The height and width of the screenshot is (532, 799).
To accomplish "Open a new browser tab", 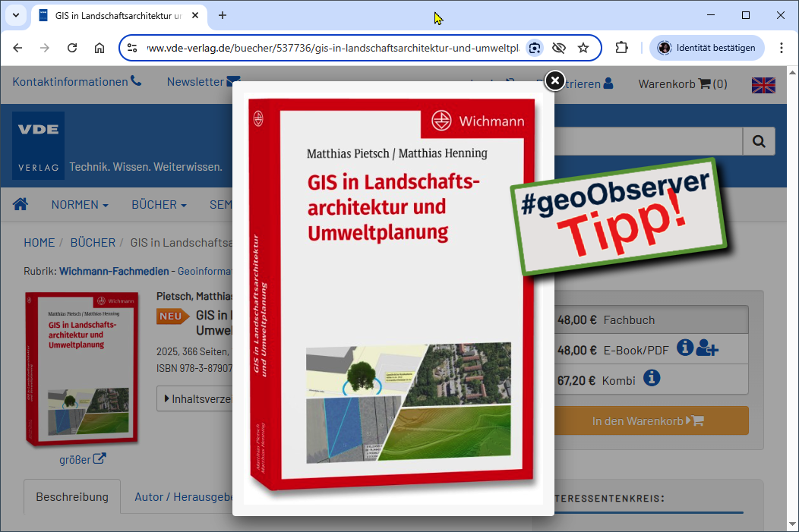I will (223, 16).
